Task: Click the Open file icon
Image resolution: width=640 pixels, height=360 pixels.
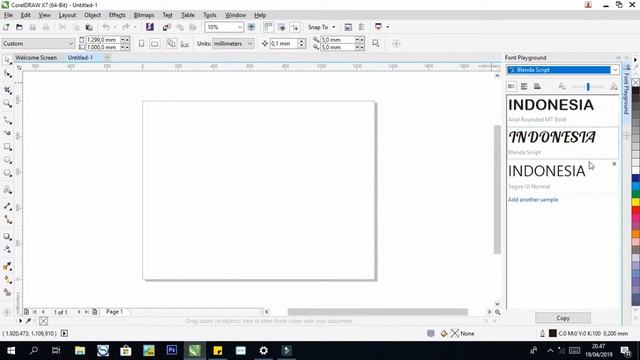Action: pyautogui.click(x=19, y=27)
